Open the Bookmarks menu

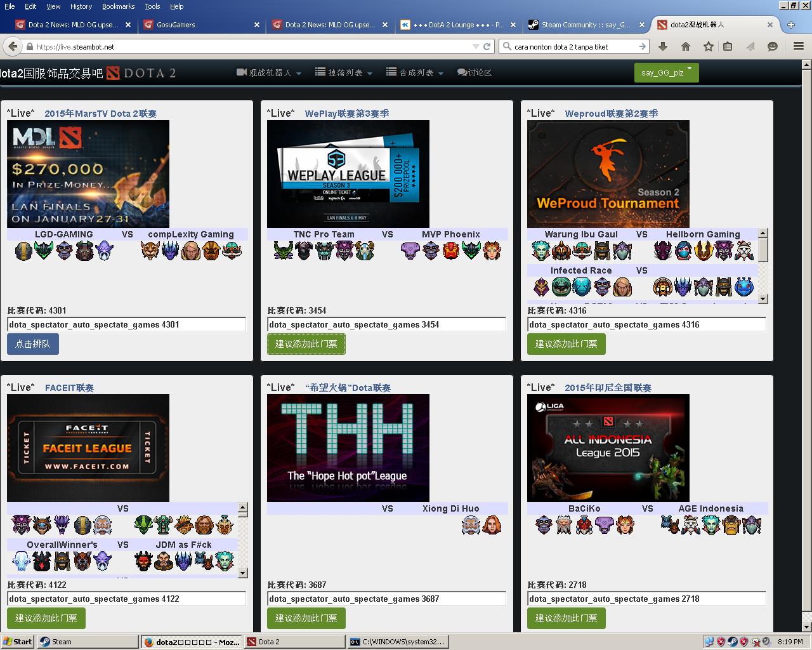[118, 6]
